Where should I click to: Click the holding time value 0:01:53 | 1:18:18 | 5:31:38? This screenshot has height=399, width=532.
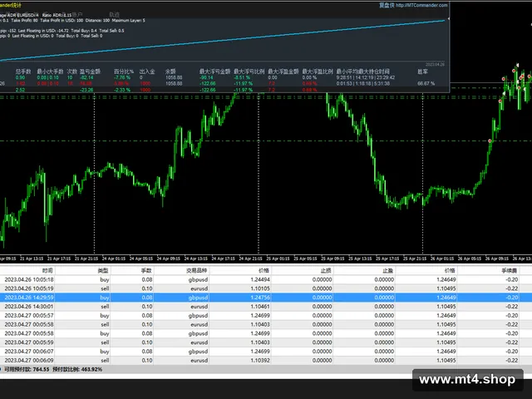(363, 83)
